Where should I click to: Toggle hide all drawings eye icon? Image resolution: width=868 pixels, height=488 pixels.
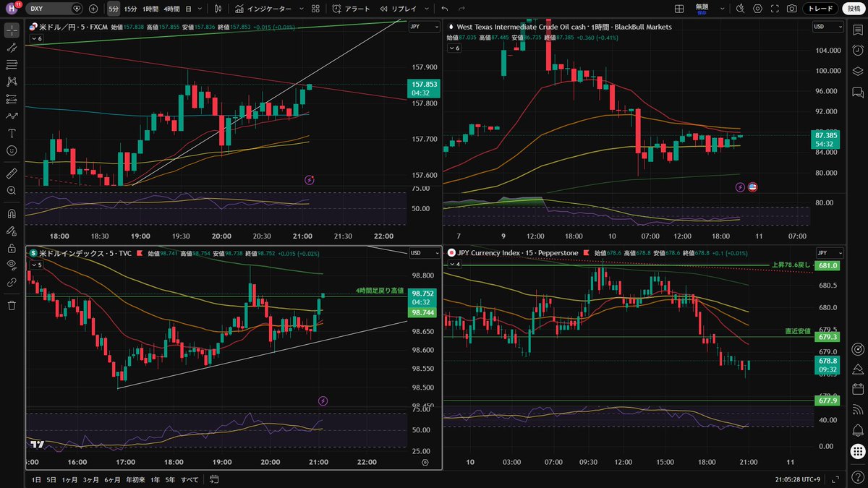click(12, 265)
